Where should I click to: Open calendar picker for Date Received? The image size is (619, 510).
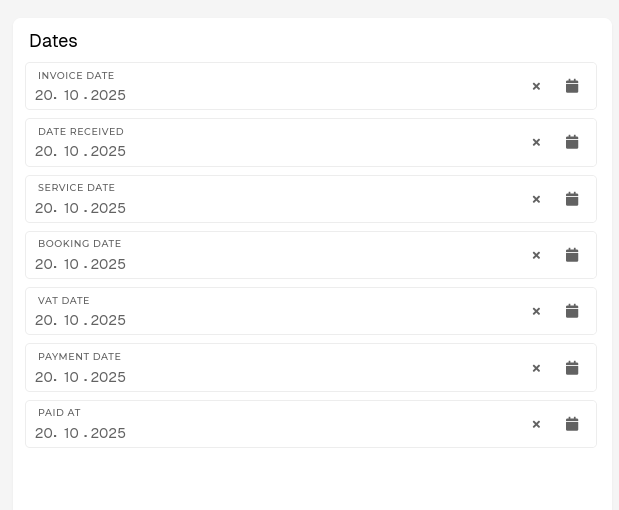tap(572, 142)
